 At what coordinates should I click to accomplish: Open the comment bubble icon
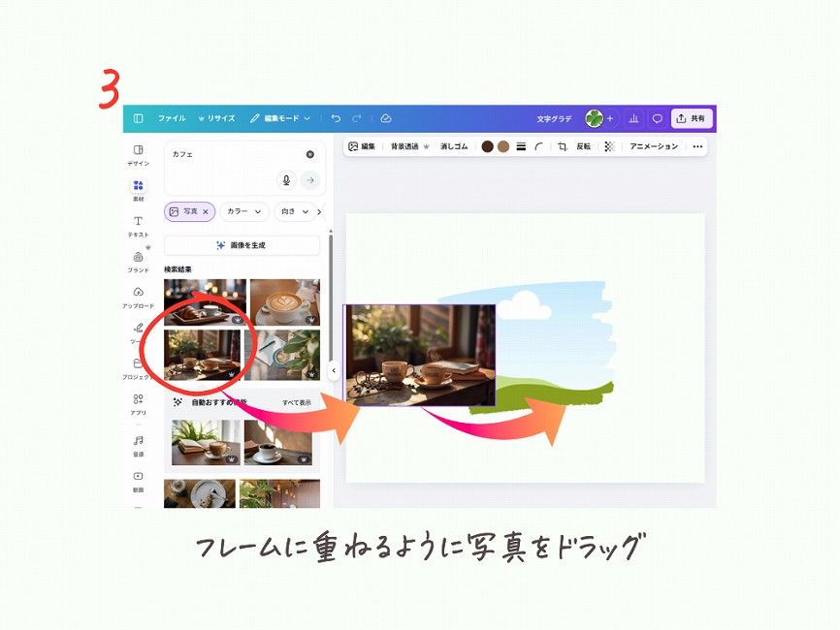click(x=657, y=118)
